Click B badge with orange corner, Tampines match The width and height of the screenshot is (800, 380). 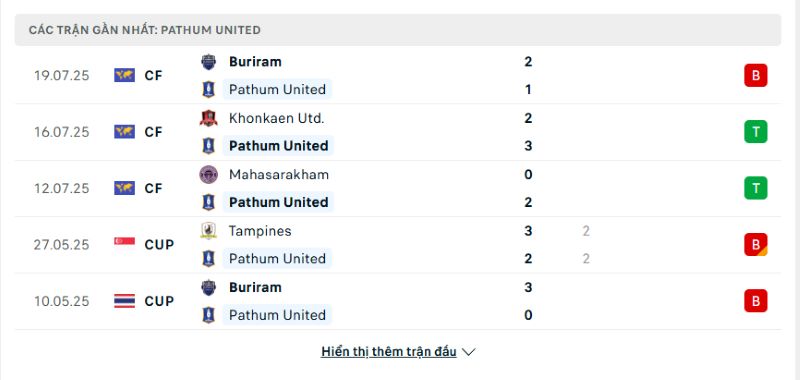pos(756,245)
